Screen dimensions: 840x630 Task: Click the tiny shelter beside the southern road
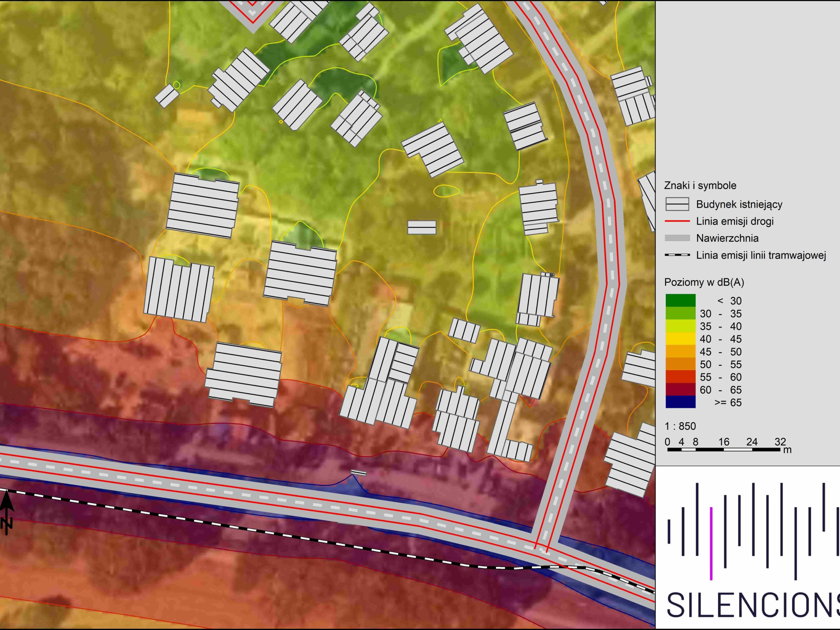pos(359,472)
